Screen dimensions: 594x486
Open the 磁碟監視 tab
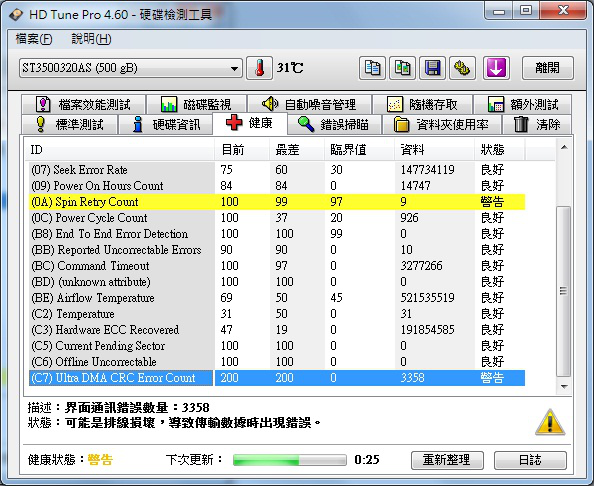pos(197,104)
